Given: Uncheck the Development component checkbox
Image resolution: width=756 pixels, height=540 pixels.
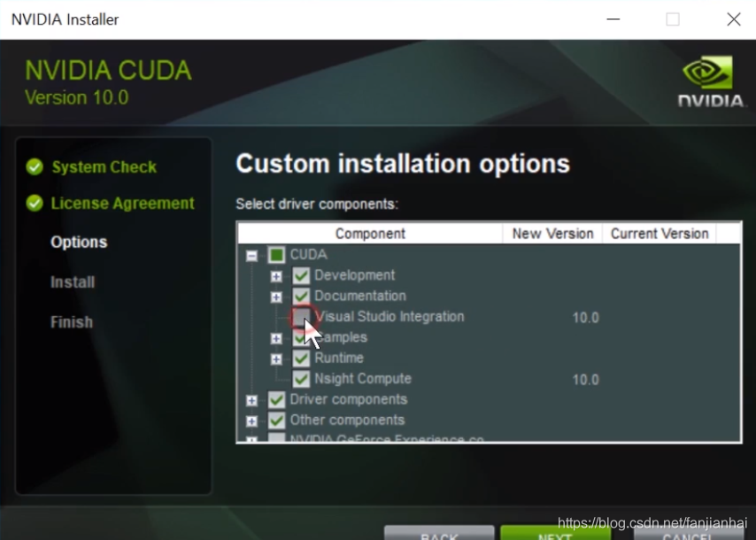Looking at the screenshot, I should point(301,275).
